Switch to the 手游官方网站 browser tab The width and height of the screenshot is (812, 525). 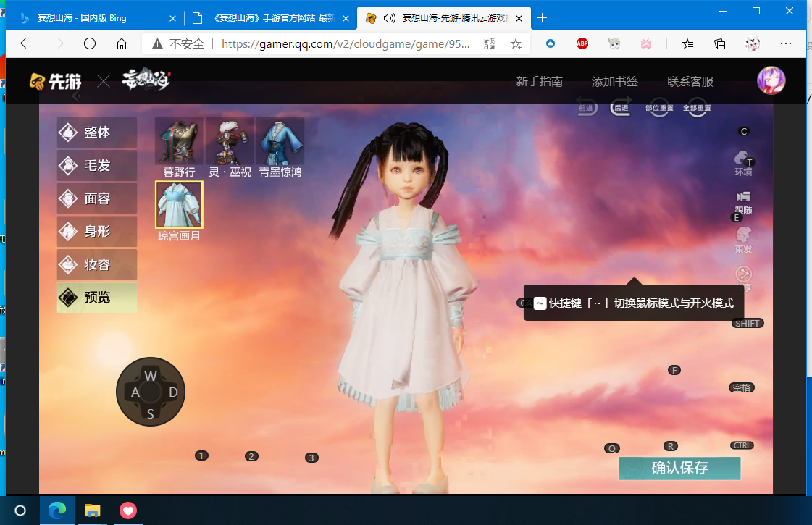click(x=270, y=18)
